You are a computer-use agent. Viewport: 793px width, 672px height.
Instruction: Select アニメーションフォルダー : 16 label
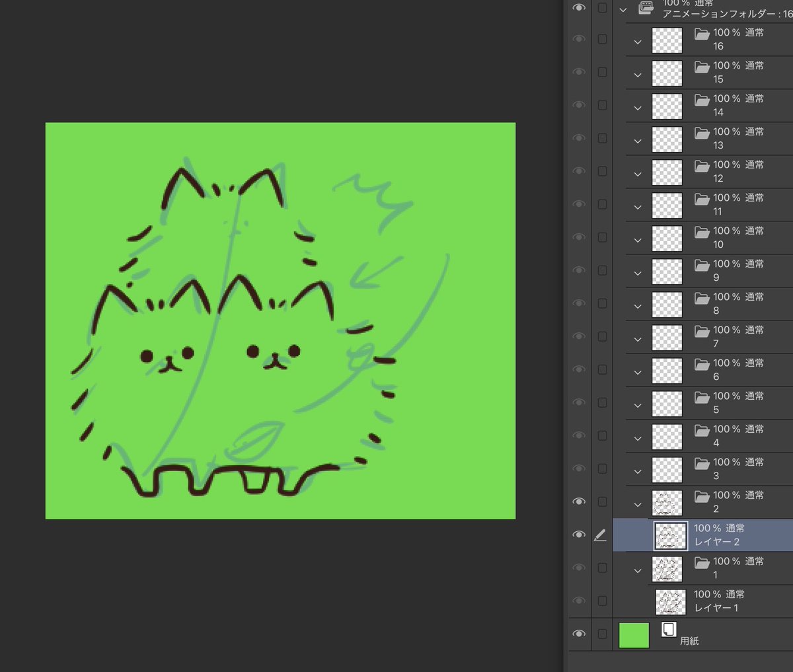(x=728, y=14)
